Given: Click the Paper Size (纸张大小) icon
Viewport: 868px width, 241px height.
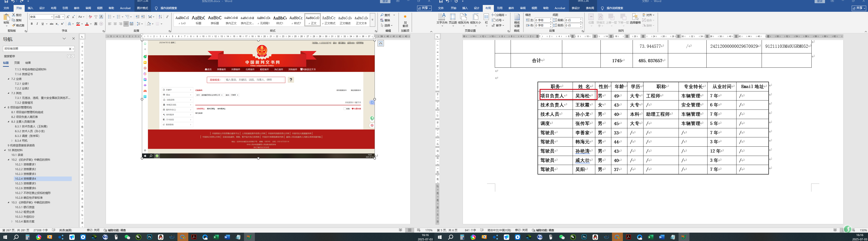Looking at the screenshot, I should click(476, 17).
